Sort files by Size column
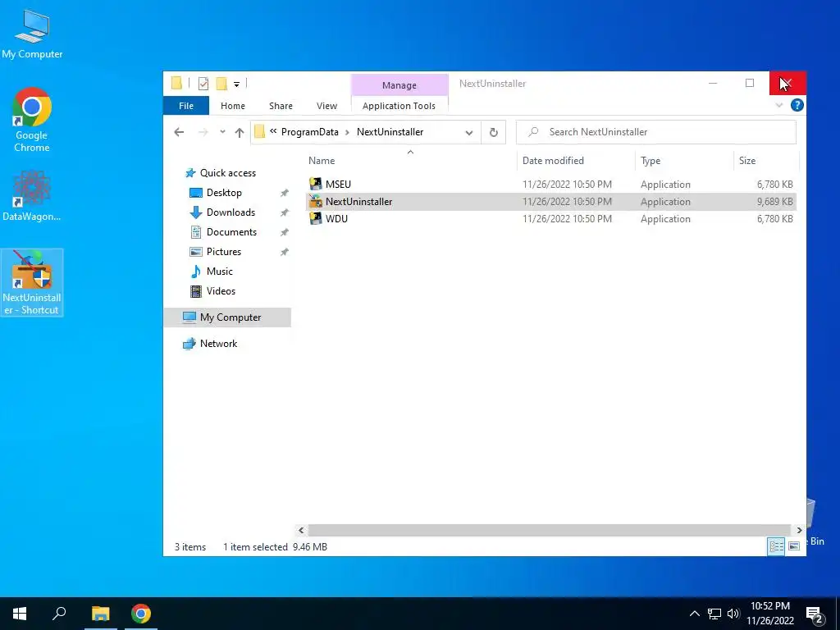Screen dimensions: 840x630 pos(766,160)
